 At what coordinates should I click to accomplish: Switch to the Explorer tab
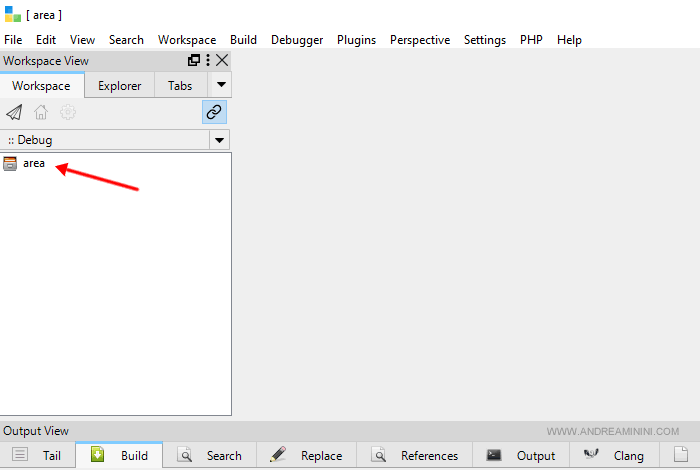point(119,86)
